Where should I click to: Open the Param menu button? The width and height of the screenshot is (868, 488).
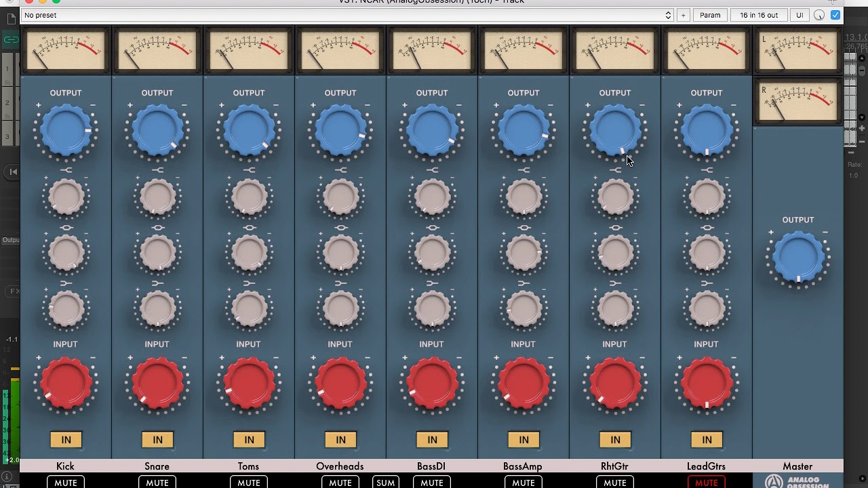coord(710,15)
